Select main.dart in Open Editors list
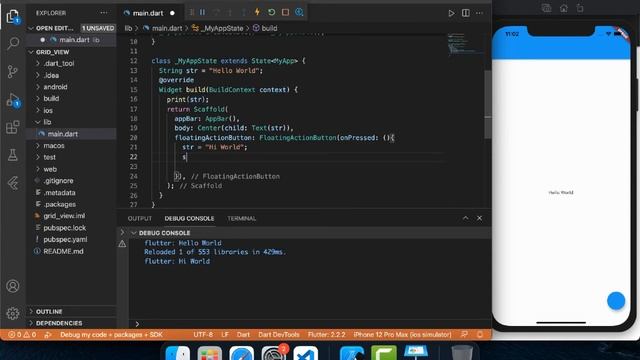This screenshot has width=640, height=360. (x=71, y=40)
